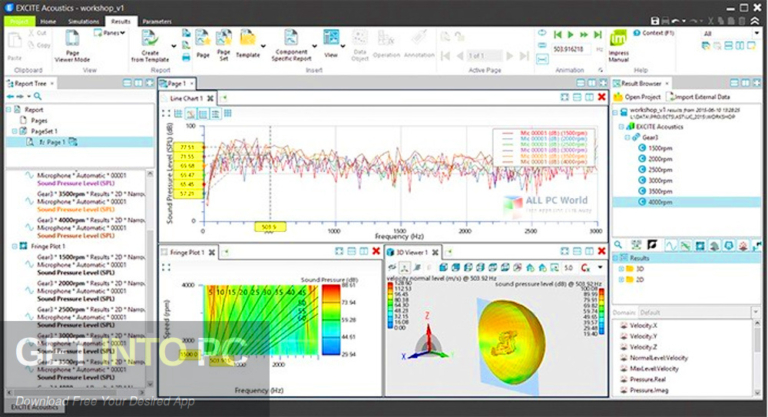Click the save icon in title bar
This screenshot has width=768, height=417.
point(655,21)
